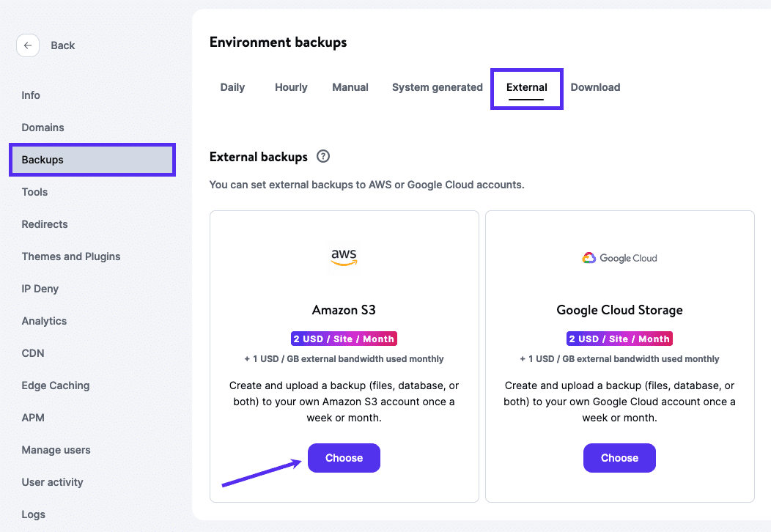The height and width of the screenshot is (532, 771).
Task: Switch to the Daily backups tab
Action: [232, 87]
